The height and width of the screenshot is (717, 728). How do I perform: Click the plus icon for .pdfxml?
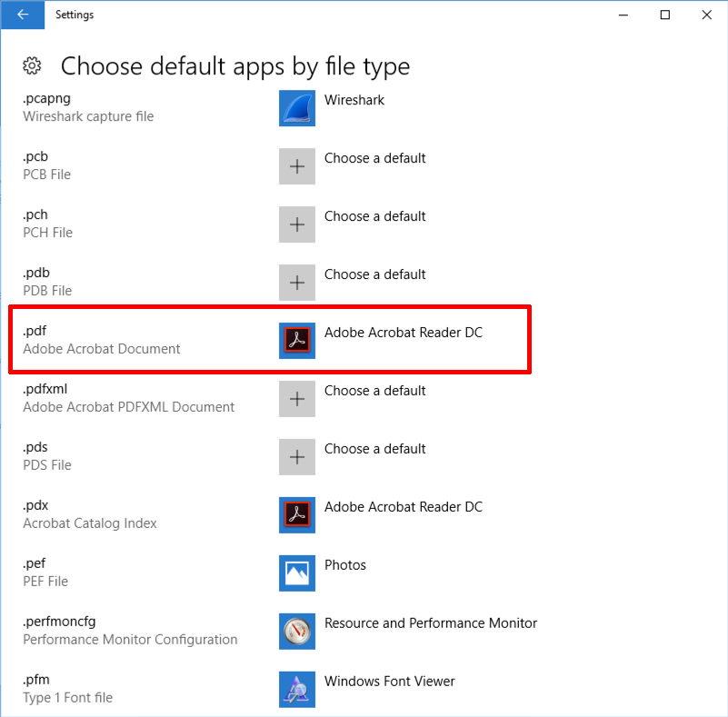(x=297, y=399)
